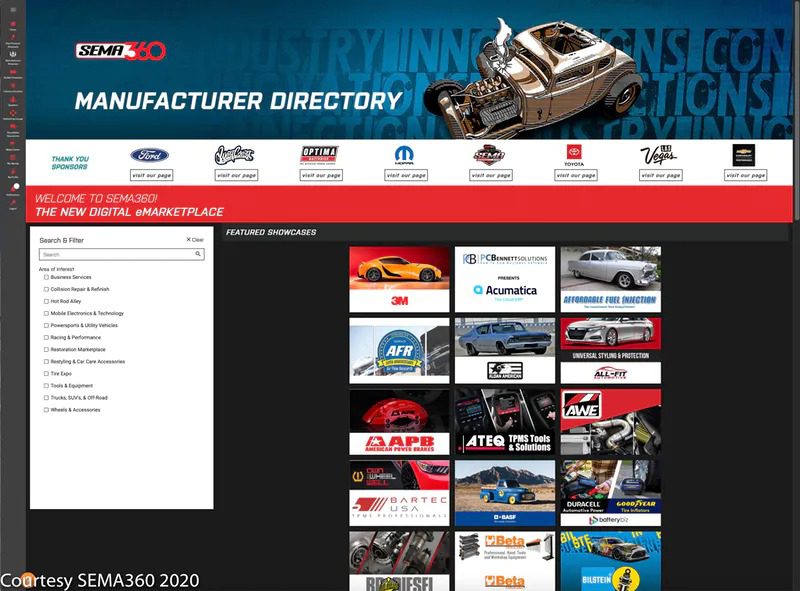
Task: Open the blue muscle car showcase tile
Action: pos(505,351)
